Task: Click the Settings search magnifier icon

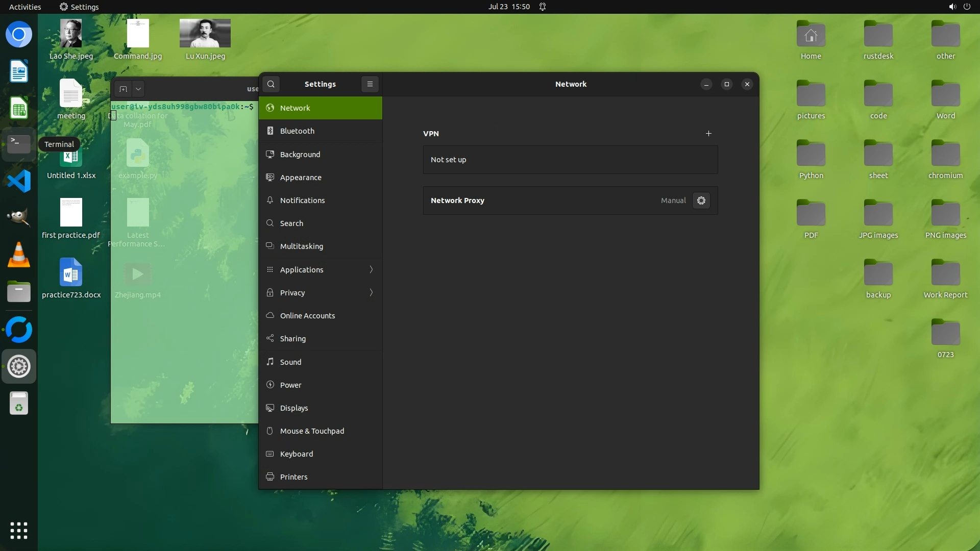Action: coord(271,84)
